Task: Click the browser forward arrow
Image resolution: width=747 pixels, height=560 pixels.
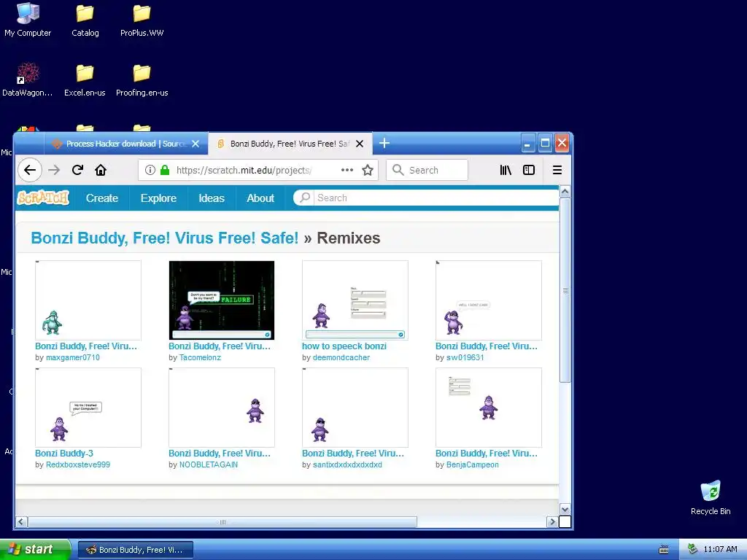Action: click(54, 170)
